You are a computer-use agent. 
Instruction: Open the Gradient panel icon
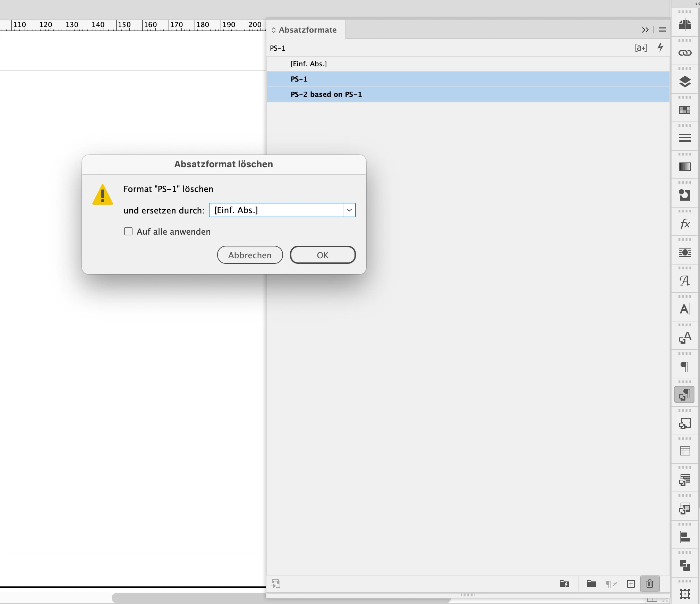click(685, 167)
